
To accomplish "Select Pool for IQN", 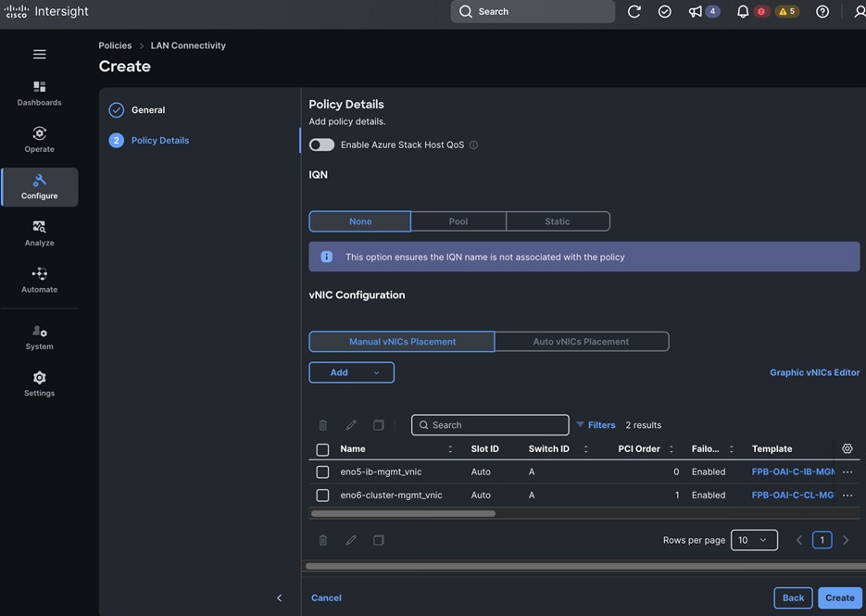I will click(458, 221).
